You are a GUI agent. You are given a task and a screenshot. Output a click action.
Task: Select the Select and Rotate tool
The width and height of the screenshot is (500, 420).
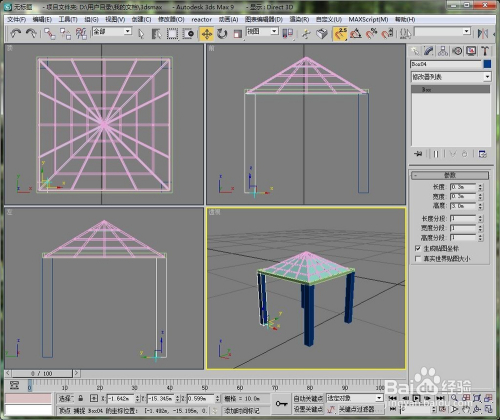click(x=222, y=34)
